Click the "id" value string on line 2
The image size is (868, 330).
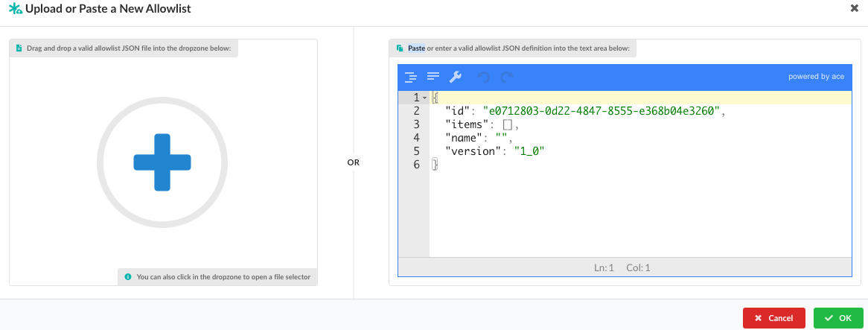(601, 111)
